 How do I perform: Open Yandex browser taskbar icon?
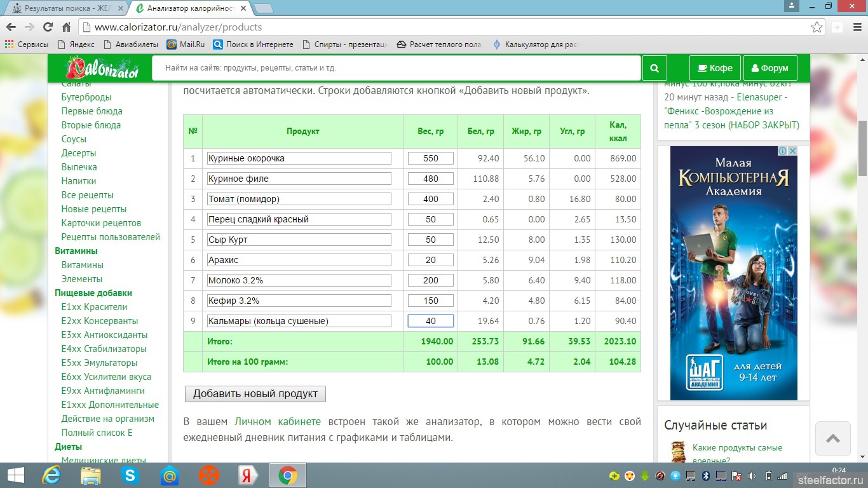pos(248,475)
